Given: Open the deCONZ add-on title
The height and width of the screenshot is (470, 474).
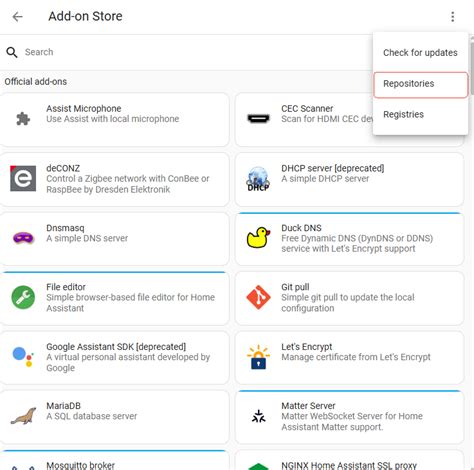Looking at the screenshot, I should click(63, 168).
